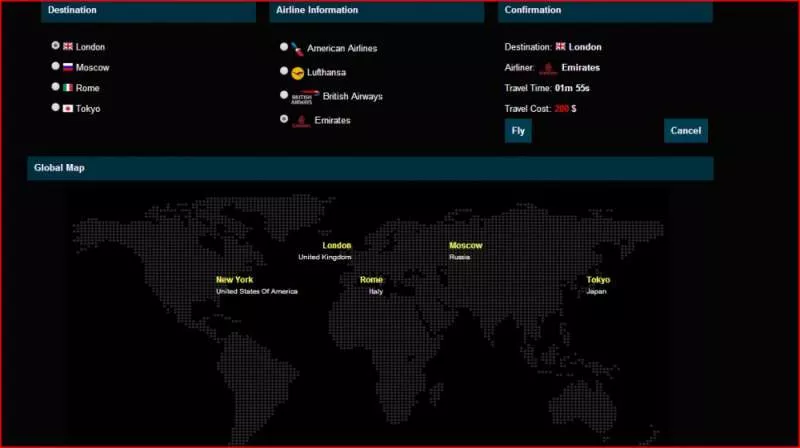
Task: Click the Tokyo label on the map
Action: click(598, 280)
